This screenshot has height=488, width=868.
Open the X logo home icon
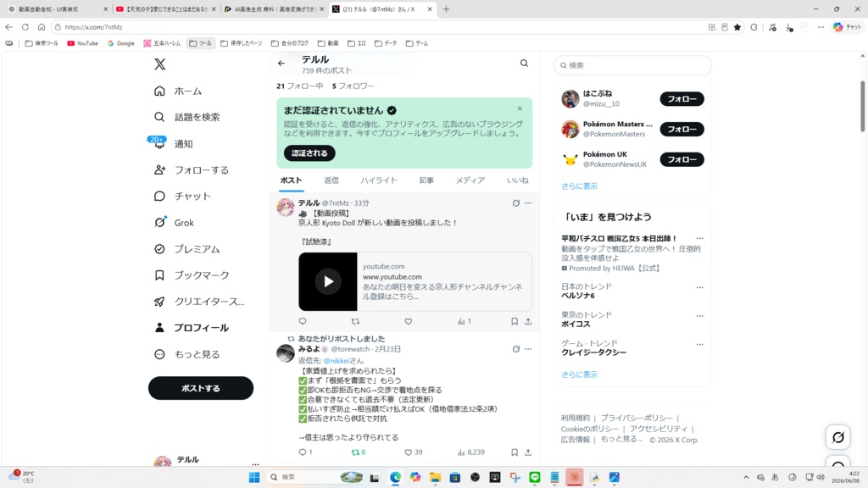point(160,64)
